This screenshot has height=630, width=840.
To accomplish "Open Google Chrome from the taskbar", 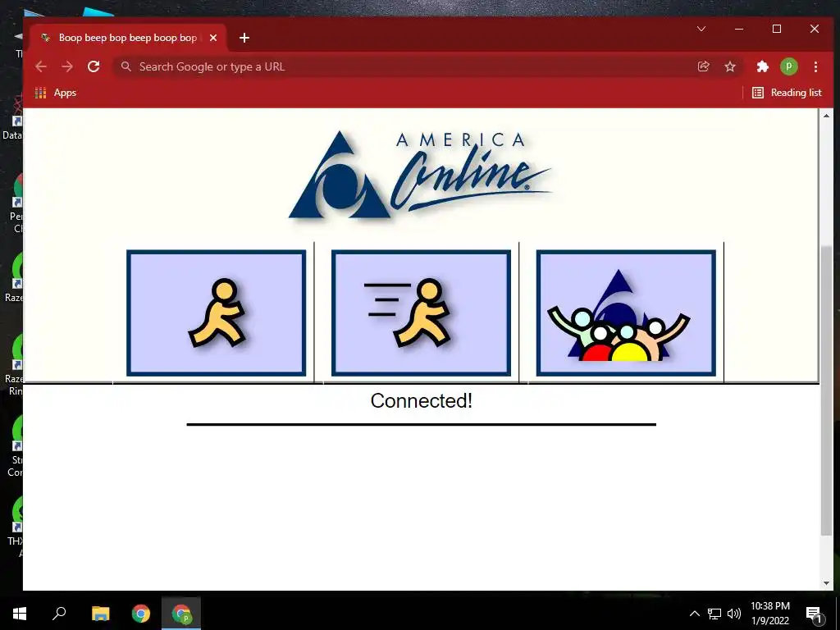I will [141, 614].
